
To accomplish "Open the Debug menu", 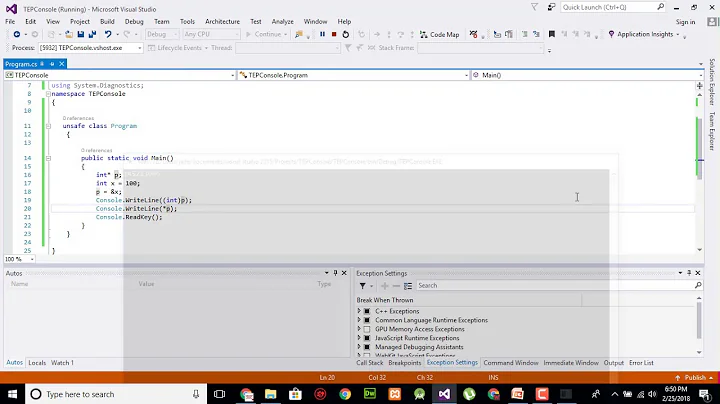I will (x=134, y=21).
